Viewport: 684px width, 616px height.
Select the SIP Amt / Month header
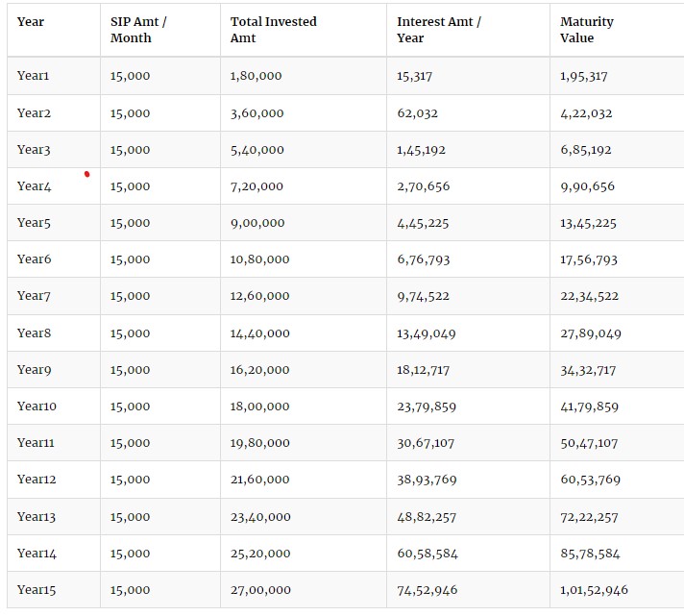click(x=138, y=30)
